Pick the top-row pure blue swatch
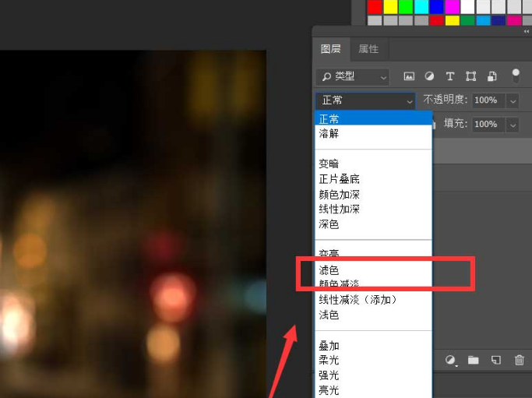532x398 pixels. click(437, 7)
